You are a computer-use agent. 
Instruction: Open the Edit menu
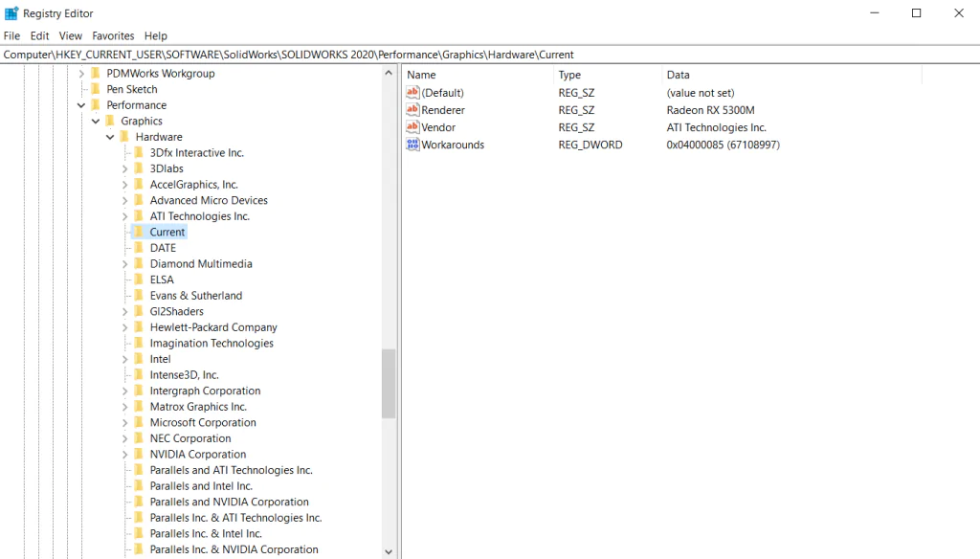coord(39,35)
